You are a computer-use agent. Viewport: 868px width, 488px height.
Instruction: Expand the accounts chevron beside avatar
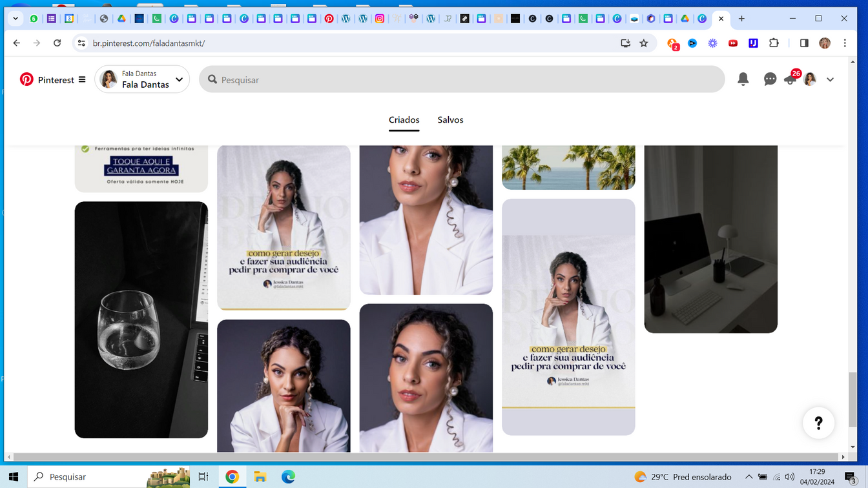pyautogui.click(x=831, y=79)
